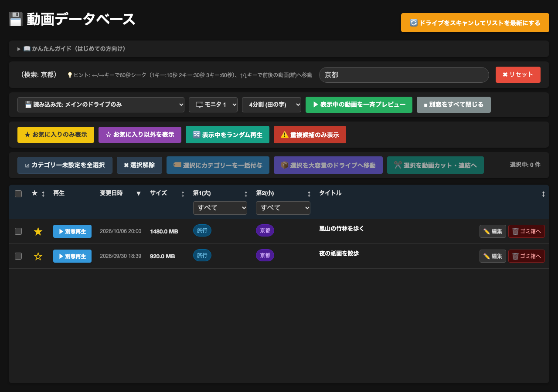
Task: Show only favorites with お気に入りのみ表示
Action: [56, 135]
